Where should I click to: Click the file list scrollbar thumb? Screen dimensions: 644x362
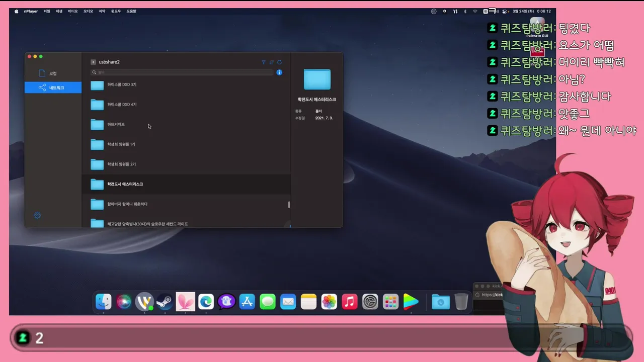[289, 205]
